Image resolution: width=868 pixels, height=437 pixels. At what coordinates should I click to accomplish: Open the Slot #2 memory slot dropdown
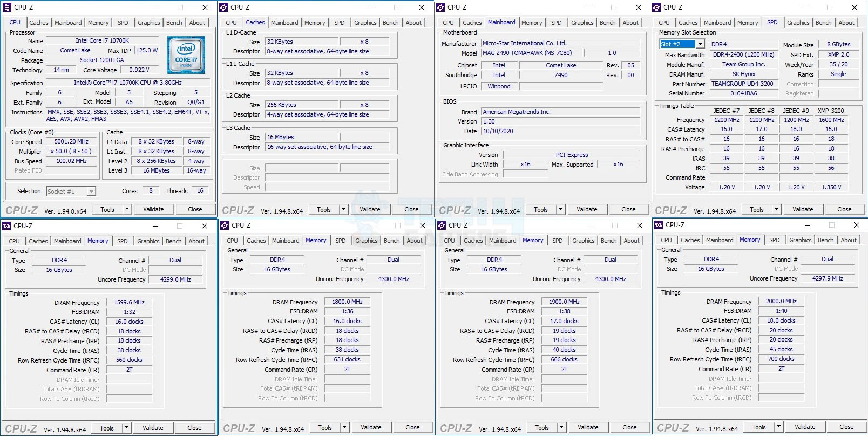click(700, 44)
